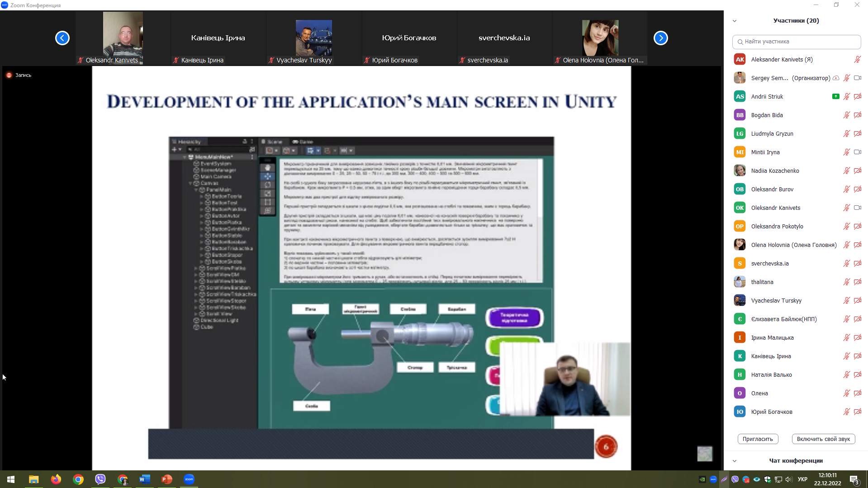Viewport: 868px width, 488px height.
Task: Toggle the muted microphone for thalitana
Action: [847, 282]
